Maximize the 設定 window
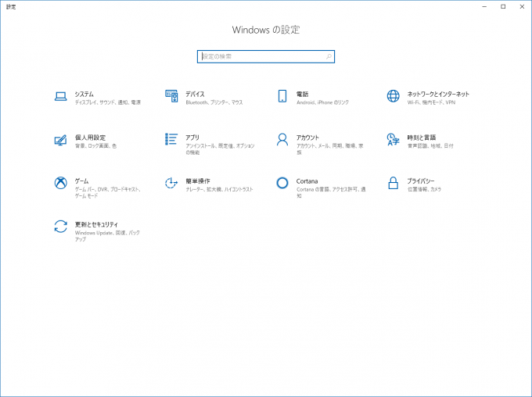Image resolution: width=532 pixels, height=397 pixels. tap(503, 7)
